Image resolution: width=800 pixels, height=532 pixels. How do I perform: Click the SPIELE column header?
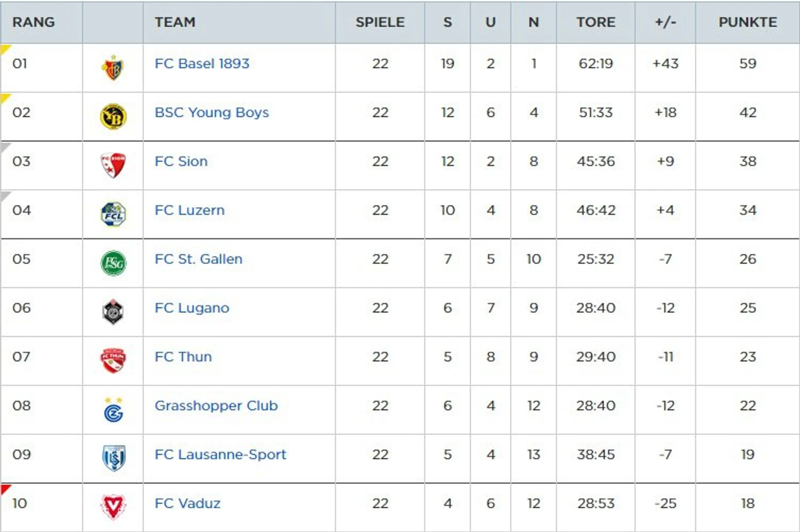coord(380,22)
